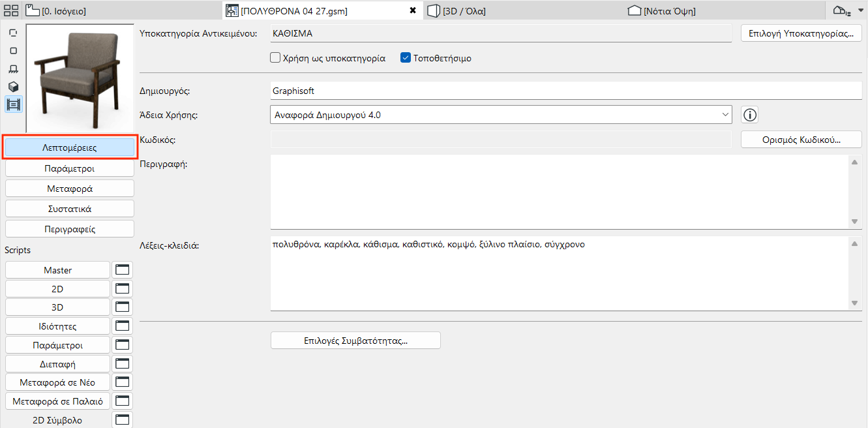This screenshot has height=428, width=868.
Task: Click the license info icon beside Άδεια Χρήσης
Action: pos(749,114)
